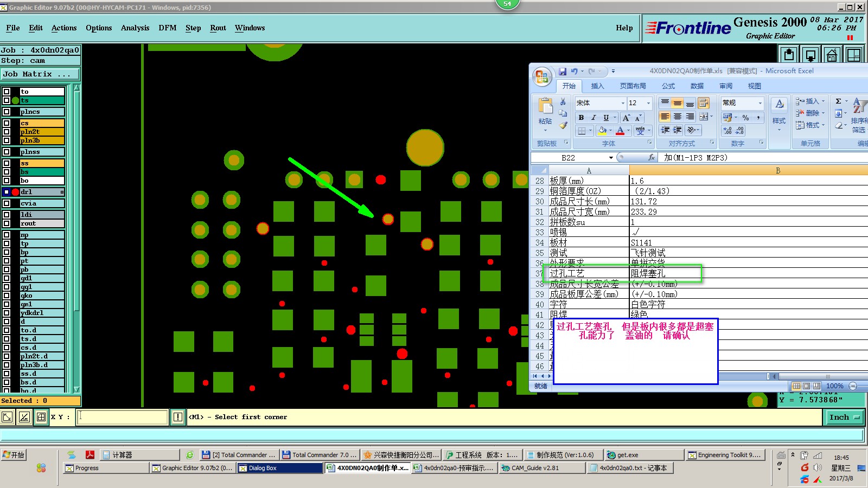
Task: Save the Excel workbook from quick access
Action: coord(563,71)
